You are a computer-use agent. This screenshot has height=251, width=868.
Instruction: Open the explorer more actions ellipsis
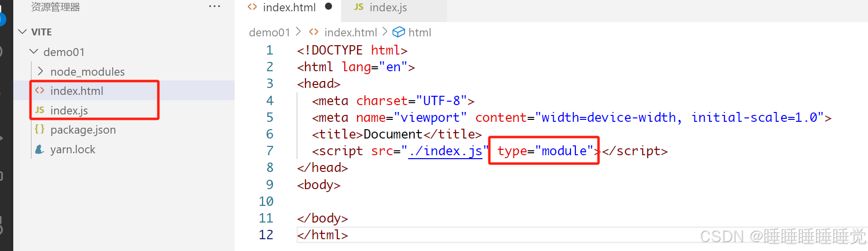coord(214,6)
